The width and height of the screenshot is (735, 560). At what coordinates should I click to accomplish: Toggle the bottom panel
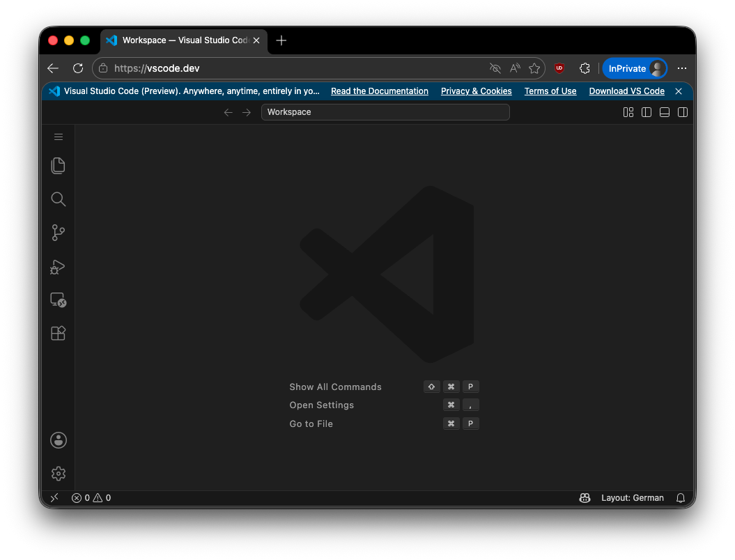click(x=664, y=112)
